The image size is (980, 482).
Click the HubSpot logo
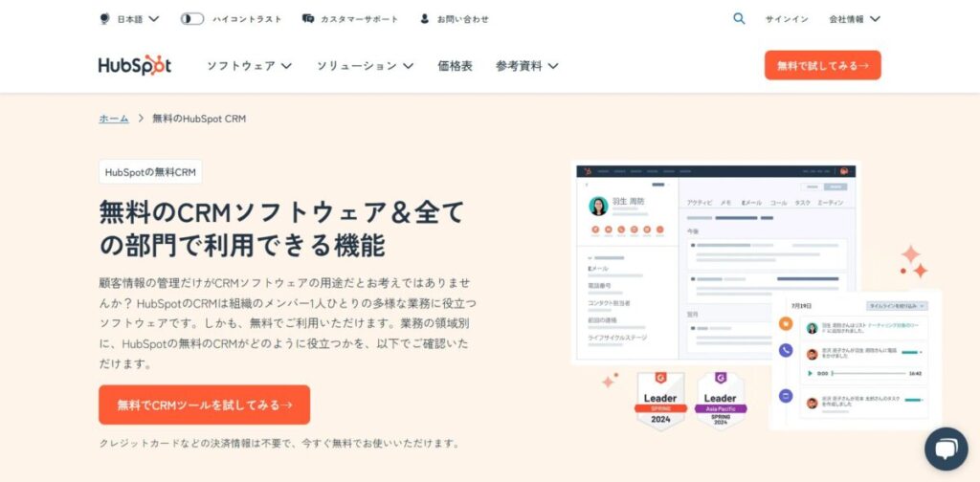pyautogui.click(x=134, y=66)
